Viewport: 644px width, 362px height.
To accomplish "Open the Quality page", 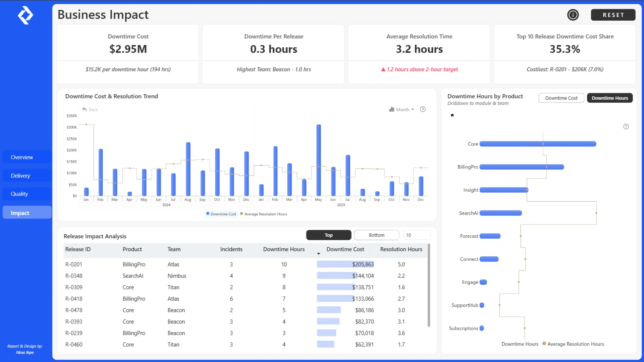I will click(27, 194).
